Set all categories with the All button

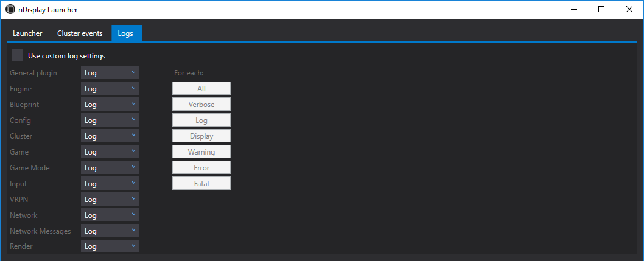coord(201,88)
